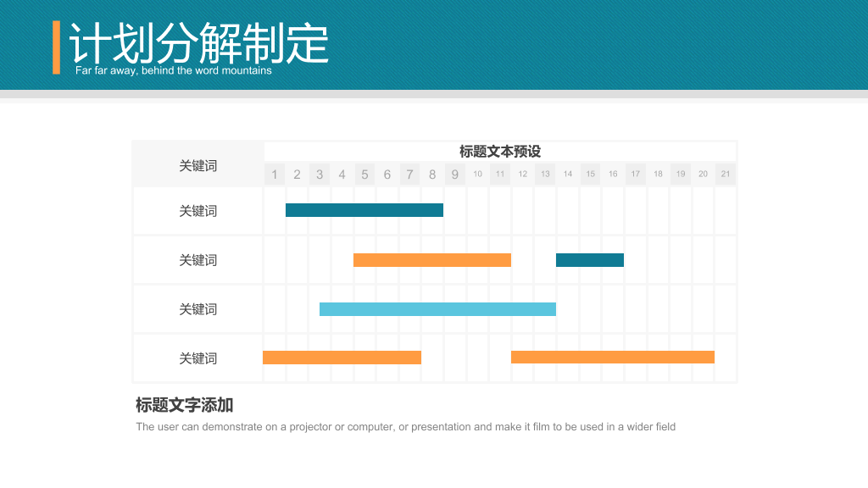Click day 13 column header
The image size is (868, 488).
[545, 175]
